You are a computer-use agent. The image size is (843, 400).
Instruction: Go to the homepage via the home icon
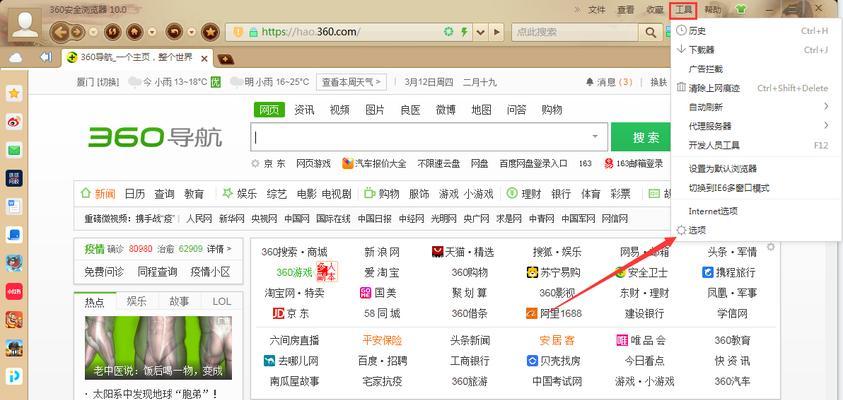coord(134,32)
